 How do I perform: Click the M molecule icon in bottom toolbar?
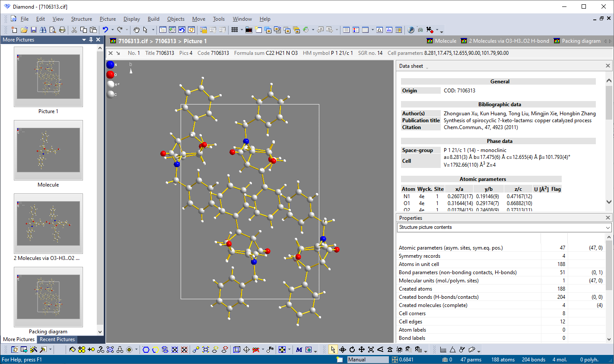point(299,350)
